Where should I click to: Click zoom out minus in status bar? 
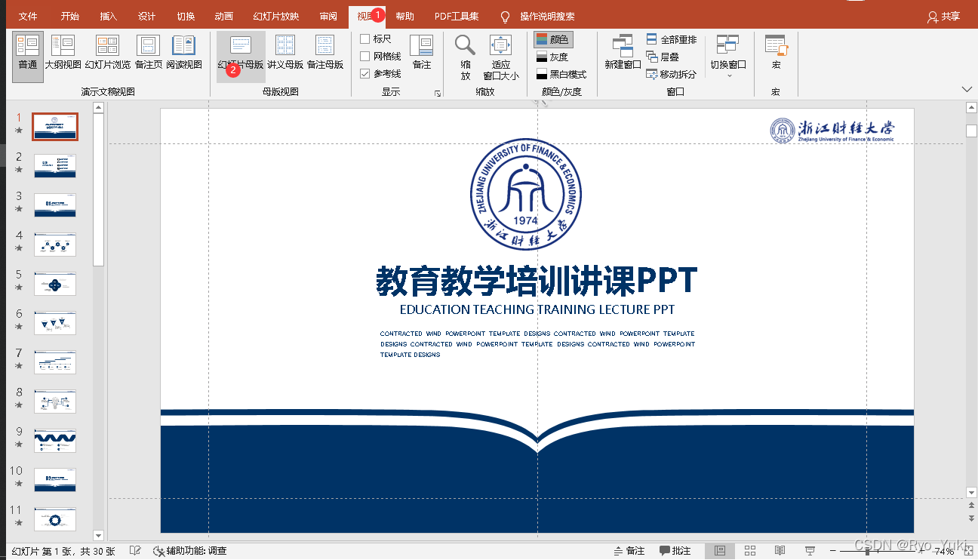[832, 551]
